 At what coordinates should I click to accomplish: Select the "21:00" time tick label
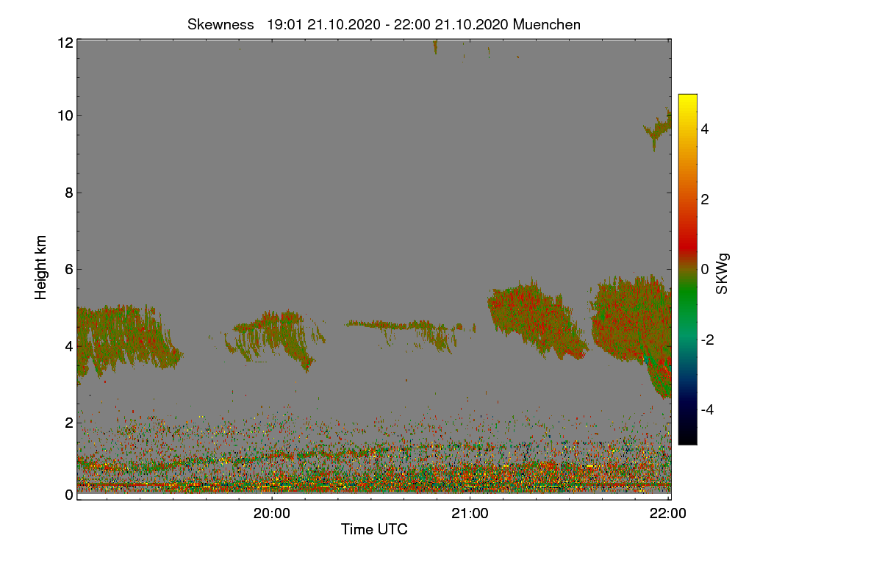coord(470,514)
